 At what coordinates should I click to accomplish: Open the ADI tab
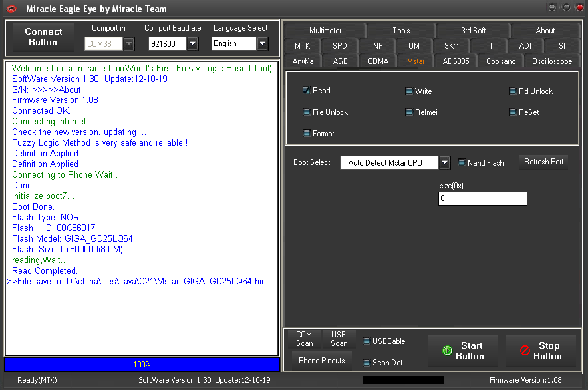click(525, 46)
